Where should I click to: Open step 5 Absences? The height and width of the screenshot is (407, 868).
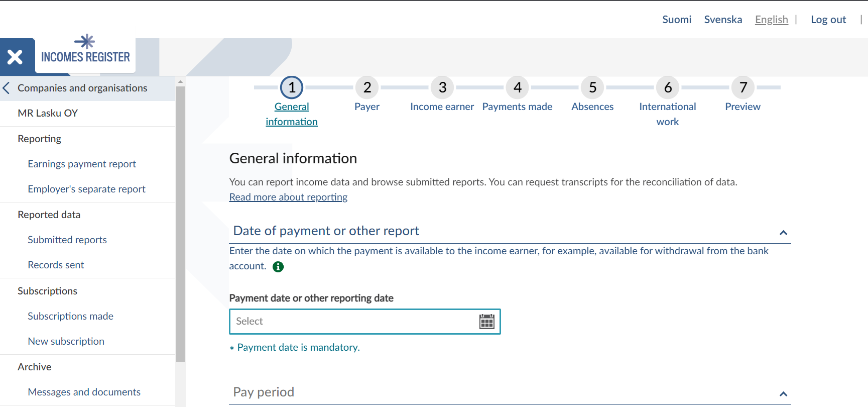click(x=592, y=88)
